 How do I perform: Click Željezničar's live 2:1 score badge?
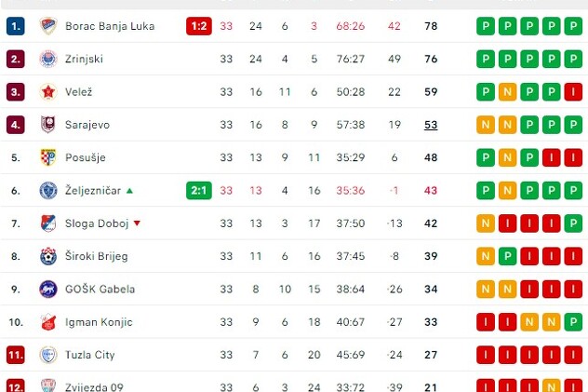199,191
